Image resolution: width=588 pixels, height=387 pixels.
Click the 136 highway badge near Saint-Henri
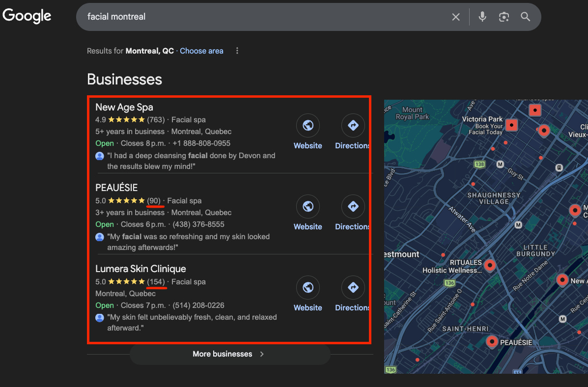point(449,283)
